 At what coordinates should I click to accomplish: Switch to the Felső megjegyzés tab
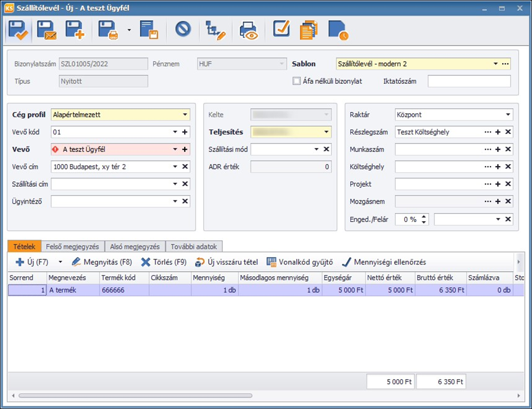73,246
